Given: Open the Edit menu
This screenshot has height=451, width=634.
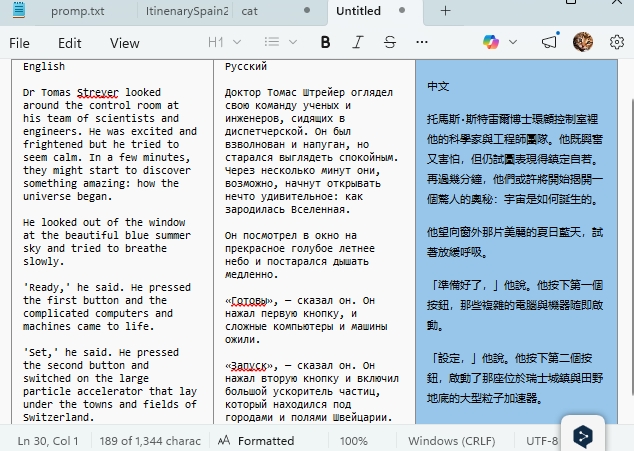Looking at the screenshot, I should coord(70,43).
